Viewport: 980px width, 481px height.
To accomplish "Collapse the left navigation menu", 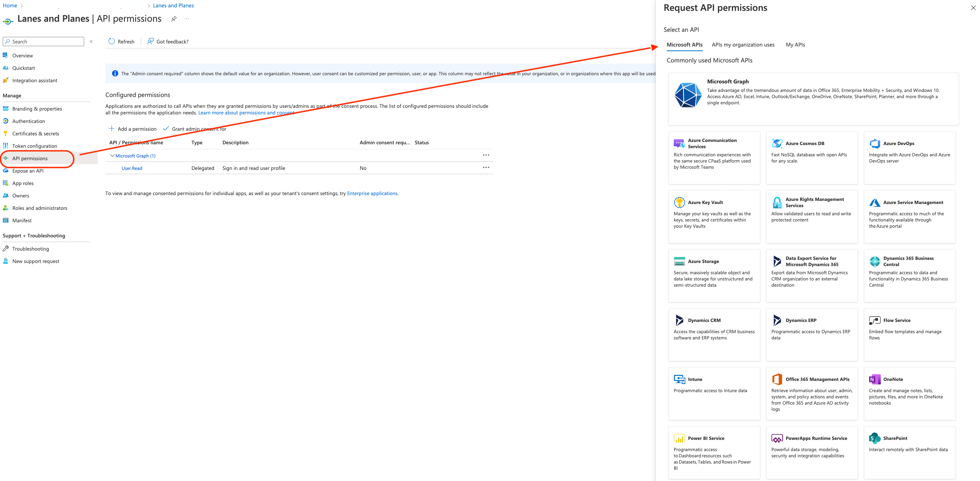I will tap(91, 42).
